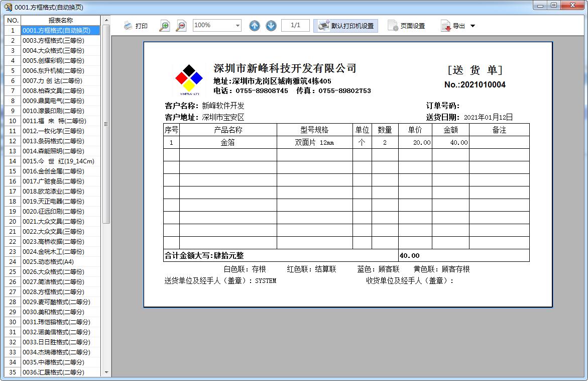Click the 1/1 page number field
The image size is (588, 381).
pos(295,25)
